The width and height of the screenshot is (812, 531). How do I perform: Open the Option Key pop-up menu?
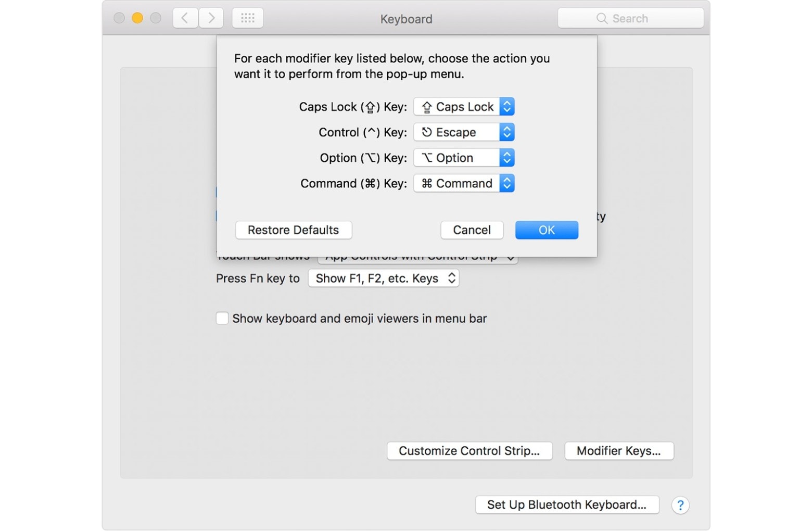463,157
